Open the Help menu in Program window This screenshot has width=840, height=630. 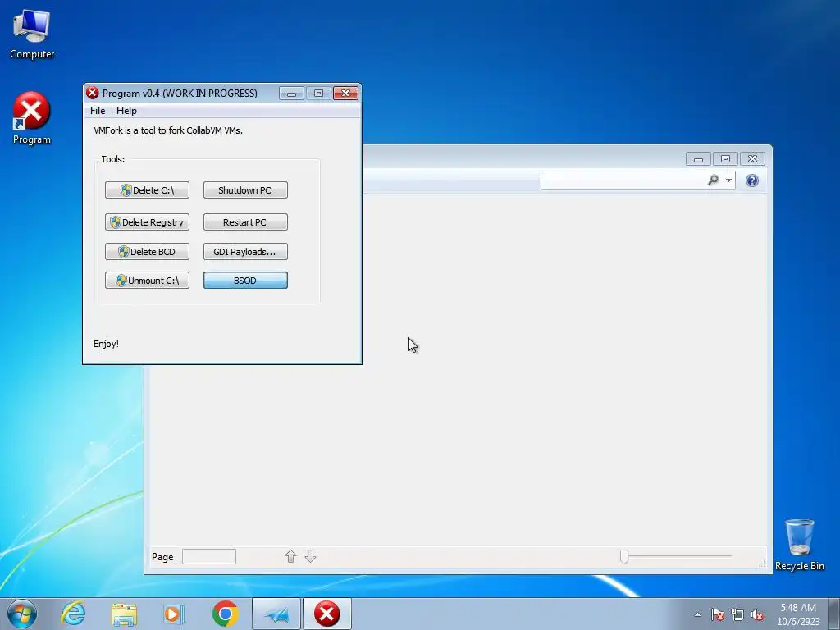pyautogui.click(x=126, y=111)
